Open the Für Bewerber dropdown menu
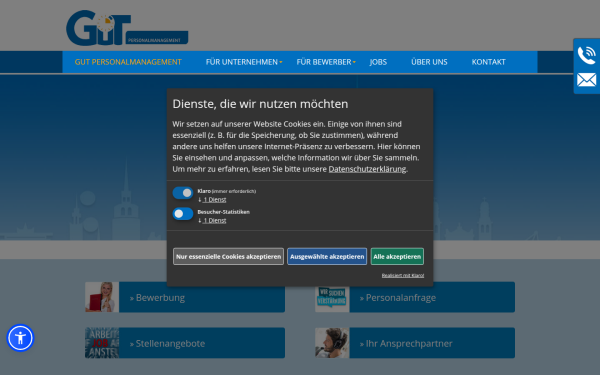 [326, 62]
